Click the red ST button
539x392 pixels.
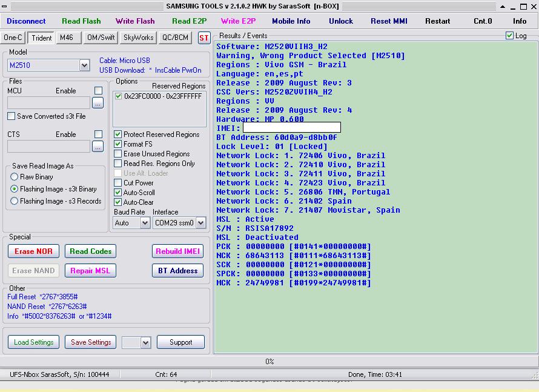pos(204,38)
